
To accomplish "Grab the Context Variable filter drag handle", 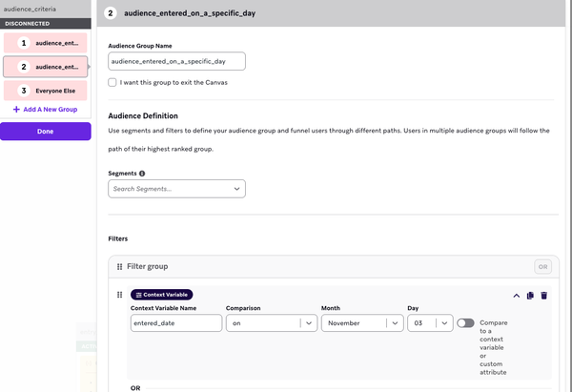I will click(119, 296).
